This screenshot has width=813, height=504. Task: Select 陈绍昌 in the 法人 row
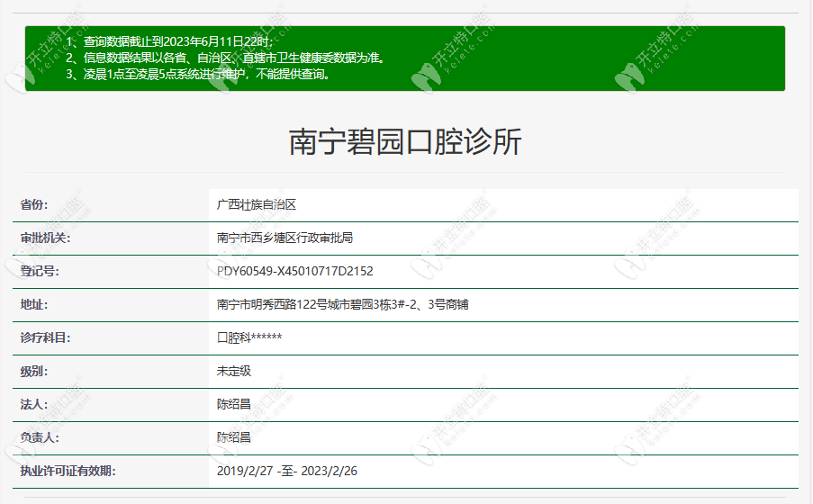[234, 404]
